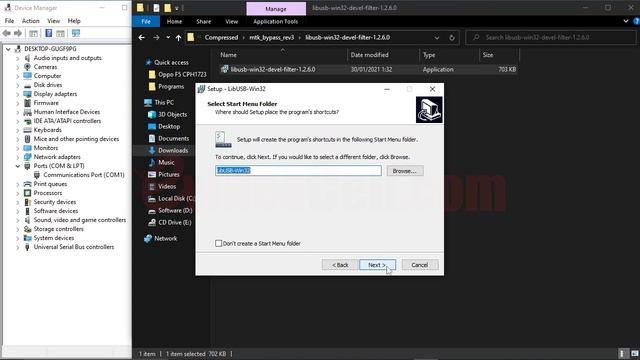The width and height of the screenshot is (640, 360).
Task: Open Help menu in Device Manager
Action: 74,21
